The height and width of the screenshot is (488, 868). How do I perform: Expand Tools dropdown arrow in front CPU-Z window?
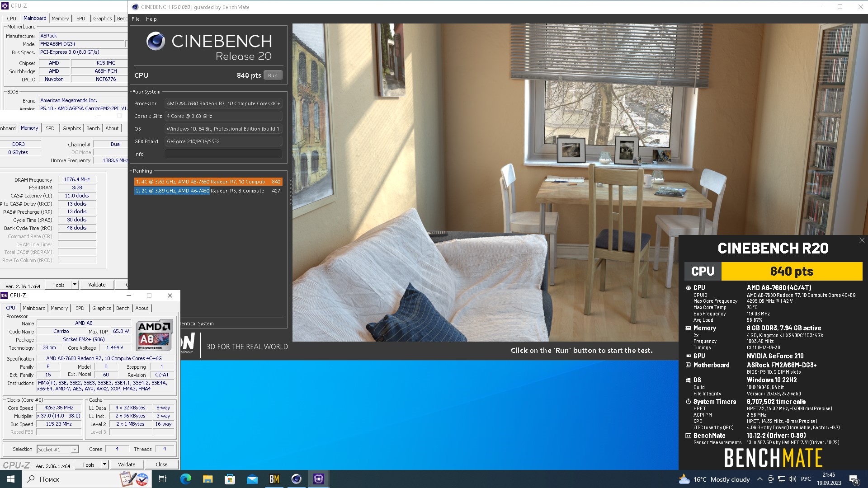pos(104,465)
